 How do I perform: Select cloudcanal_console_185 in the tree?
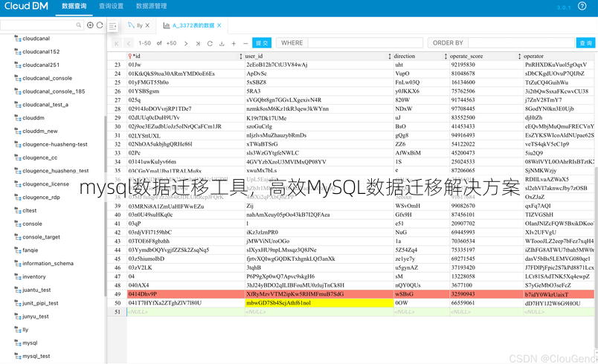[x=54, y=91]
